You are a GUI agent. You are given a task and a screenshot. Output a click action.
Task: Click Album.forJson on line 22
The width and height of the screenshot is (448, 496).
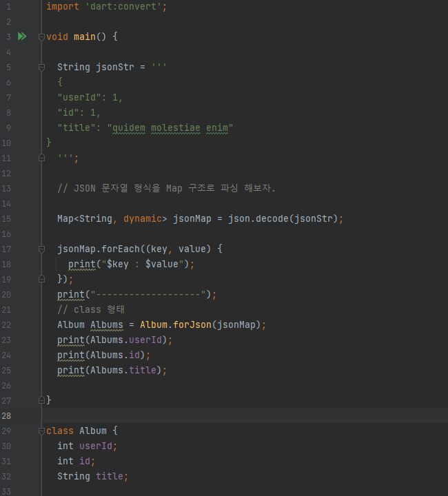(x=176, y=325)
